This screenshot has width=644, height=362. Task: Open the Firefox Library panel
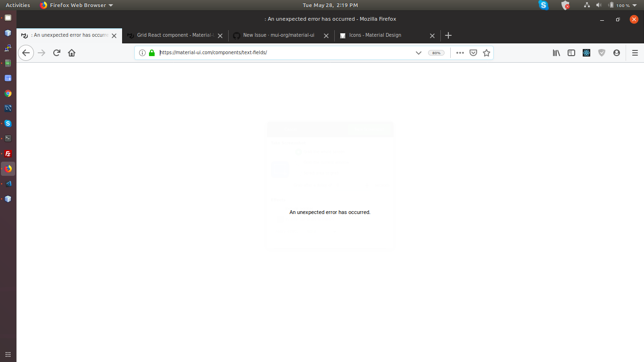click(556, 53)
